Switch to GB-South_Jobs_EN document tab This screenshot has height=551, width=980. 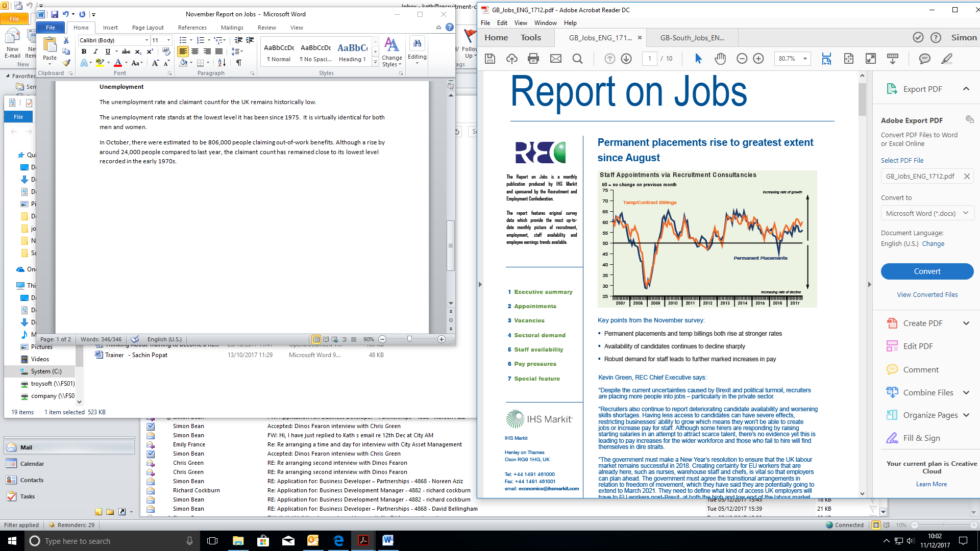click(x=692, y=38)
